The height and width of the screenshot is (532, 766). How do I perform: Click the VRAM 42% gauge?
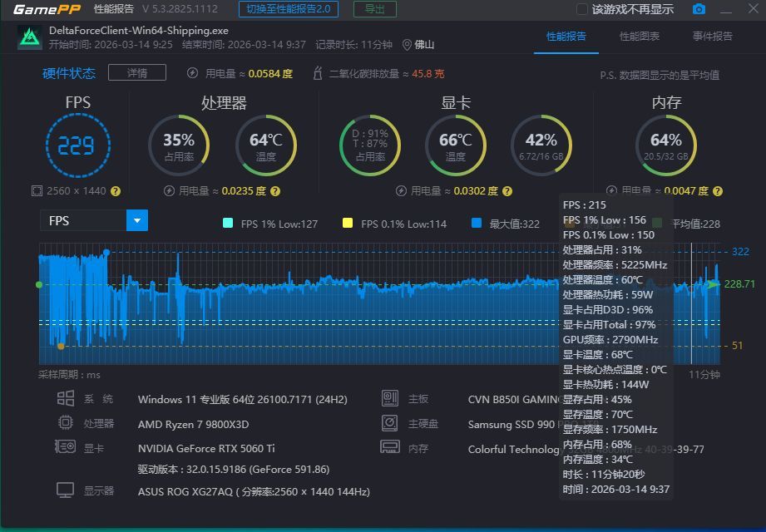point(541,145)
